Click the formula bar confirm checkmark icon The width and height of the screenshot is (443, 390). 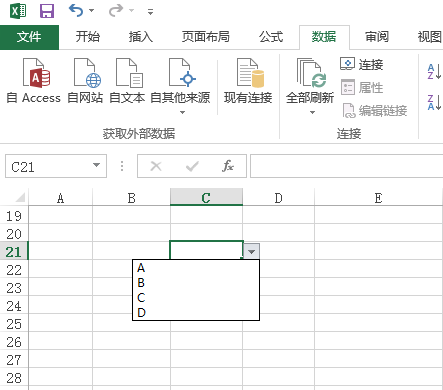(x=192, y=166)
